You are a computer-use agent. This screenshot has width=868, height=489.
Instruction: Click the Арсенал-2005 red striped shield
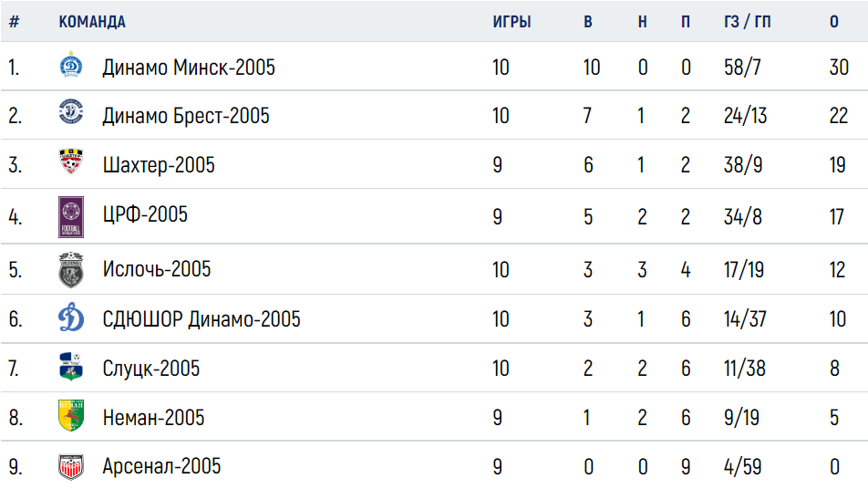point(71,466)
